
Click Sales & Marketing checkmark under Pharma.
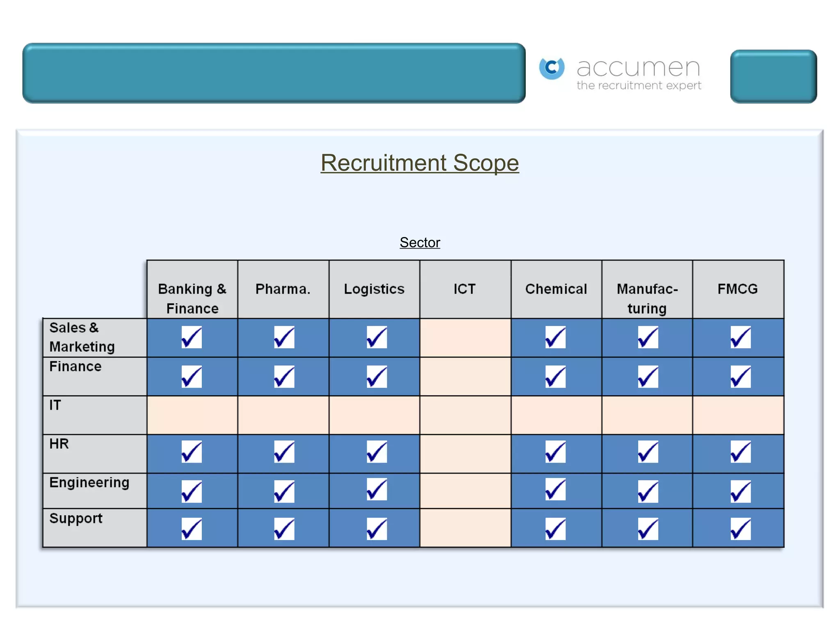(x=284, y=337)
